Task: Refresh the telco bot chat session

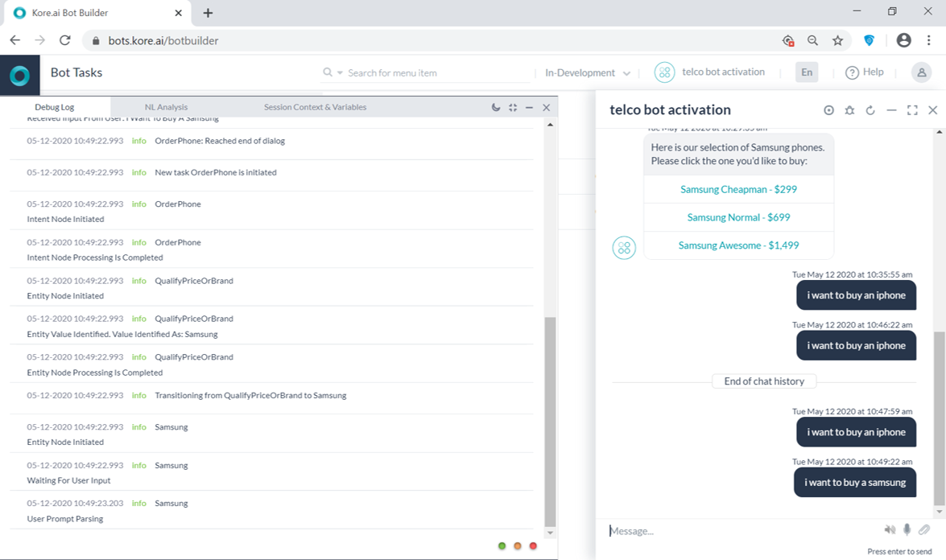Action: click(870, 110)
